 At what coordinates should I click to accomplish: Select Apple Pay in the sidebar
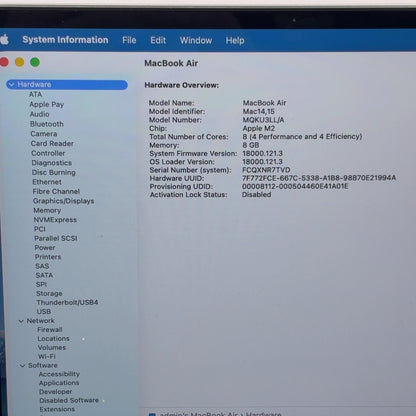46,104
